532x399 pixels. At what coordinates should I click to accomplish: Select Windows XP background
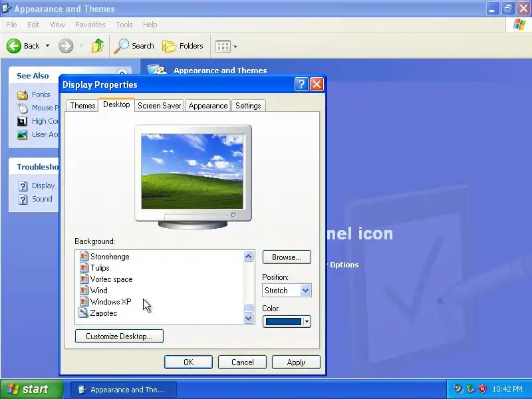pyautogui.click(x=110, y=302)
